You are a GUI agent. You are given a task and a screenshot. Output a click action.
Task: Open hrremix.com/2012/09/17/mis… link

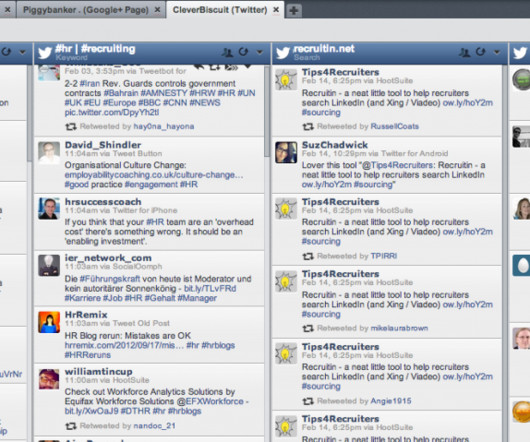pyautogui.click(x=123, y=345)
